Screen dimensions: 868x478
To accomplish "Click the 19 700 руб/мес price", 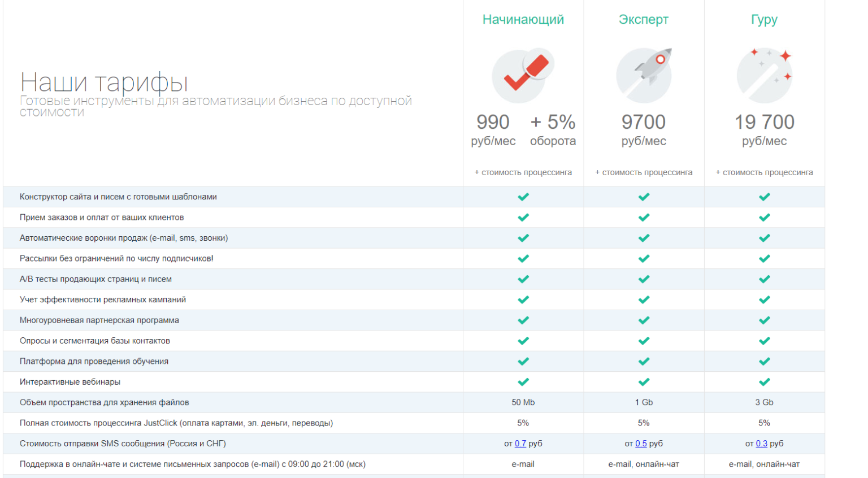I will tap(765, 130).
